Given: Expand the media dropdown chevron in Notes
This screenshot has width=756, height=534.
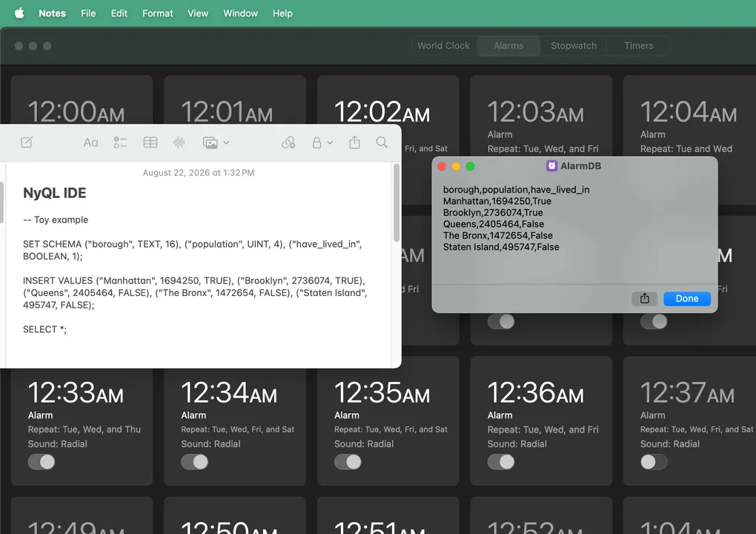Looking at the screenshot, I should pyautogui.click(x=226, y=143).
